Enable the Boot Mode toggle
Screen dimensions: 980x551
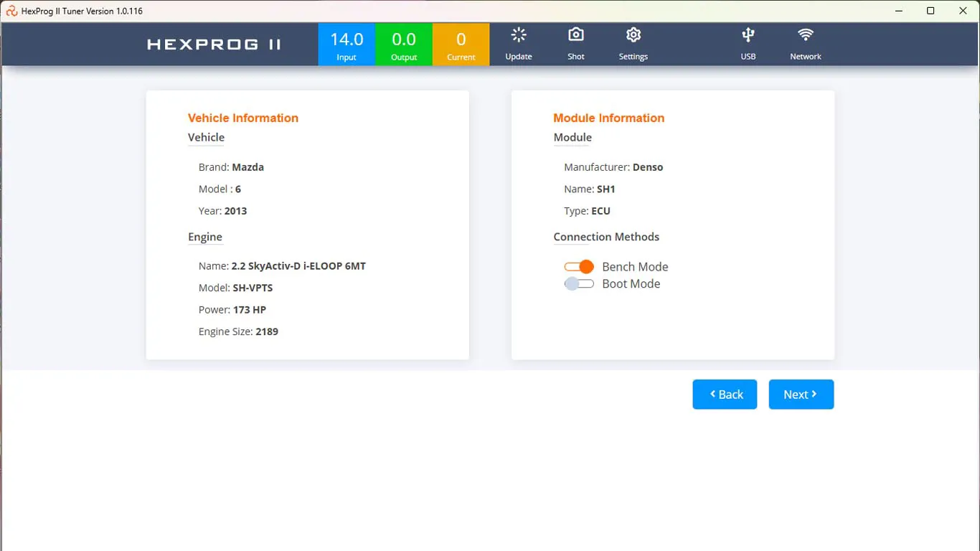tap(579, 284)
